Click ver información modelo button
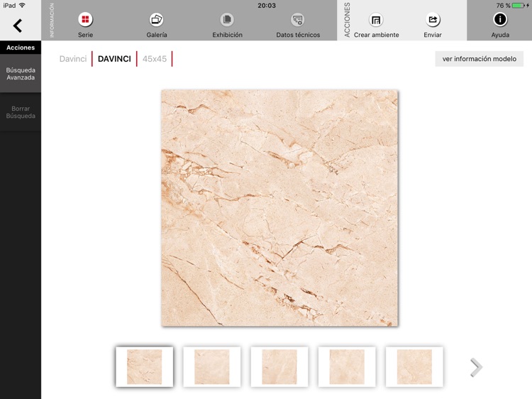Screen dimensions: 532x399 (x=479, y=59)
